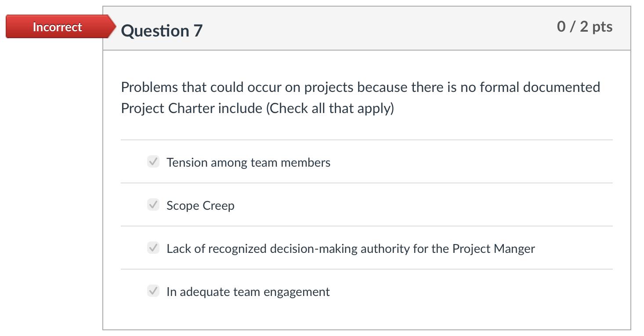The width and height of the screenshot is (644, 336).
Task: Click the checkmark next to the decision-making authority answer
Action: coord(152,248)
